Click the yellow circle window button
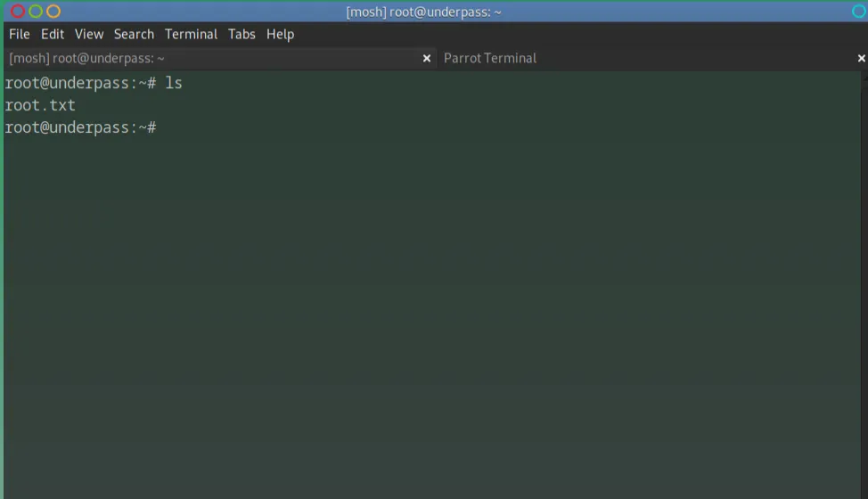Screen dimensions: 868x499 click(x=53, y=12)
